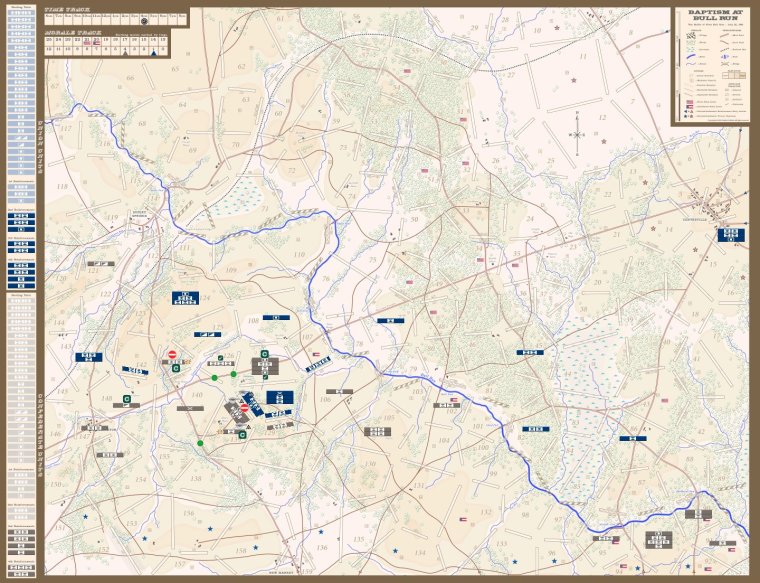Select the green C marker above the gray stack at area 126
Screen dimensions: 760x583
pos(264,354)
